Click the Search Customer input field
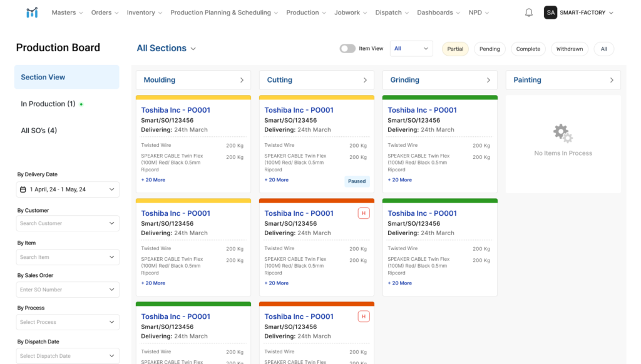 pyautogui.click(x=68, y=223)
